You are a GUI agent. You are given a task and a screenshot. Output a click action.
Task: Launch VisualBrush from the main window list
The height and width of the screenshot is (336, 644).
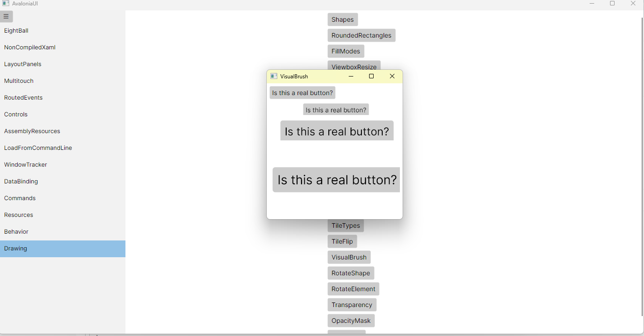349,257
